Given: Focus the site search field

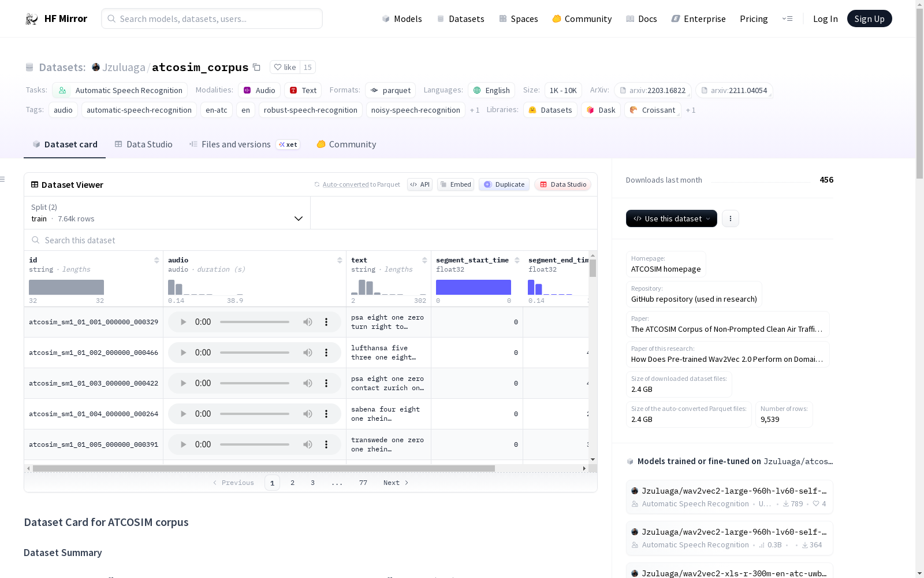Looking at the screenshot, I should pyautogui.click(x=212, y=18).
